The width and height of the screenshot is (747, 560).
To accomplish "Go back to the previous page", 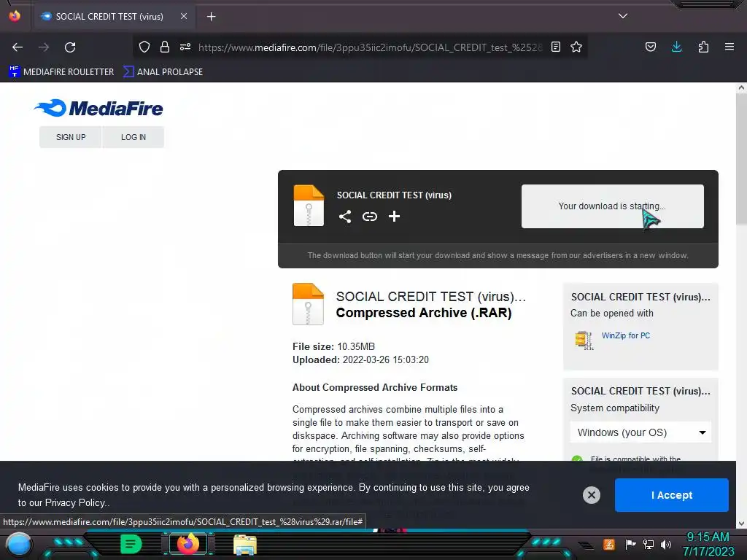I will [18, 47].
